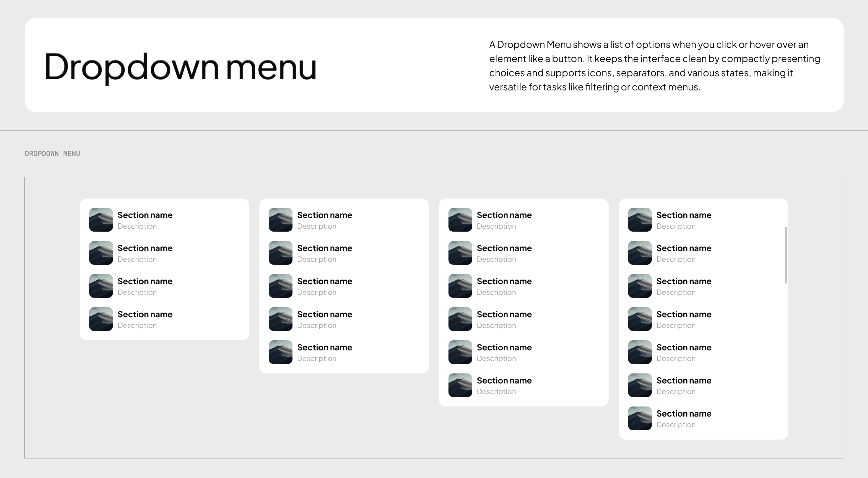The image size is (868, 478).
Task: Click the thumbnail icon of first item in leftmost dropdown
Action: 100,220
